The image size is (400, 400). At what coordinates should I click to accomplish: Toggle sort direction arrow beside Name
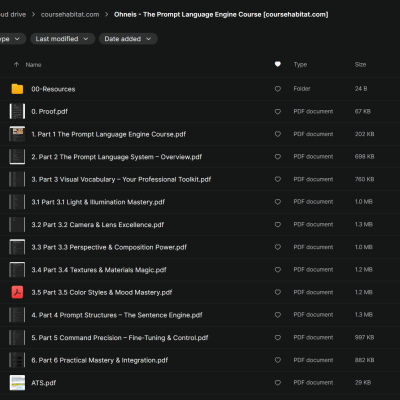point(16,65)
